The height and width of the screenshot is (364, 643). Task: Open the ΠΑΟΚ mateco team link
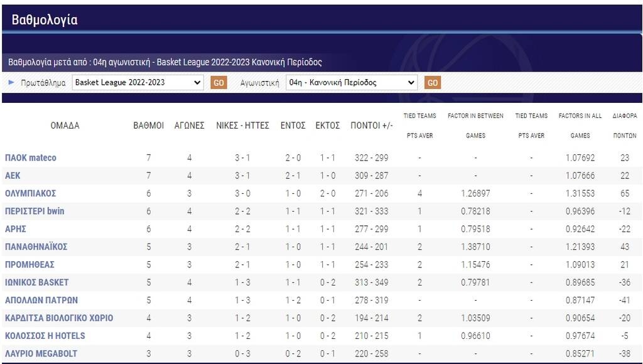click(31, 158)
